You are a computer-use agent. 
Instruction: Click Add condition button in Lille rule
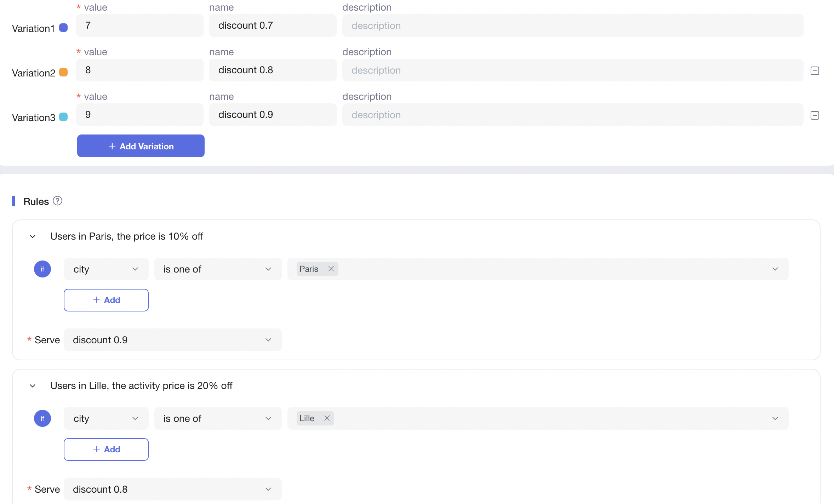(x=106, y=449)
